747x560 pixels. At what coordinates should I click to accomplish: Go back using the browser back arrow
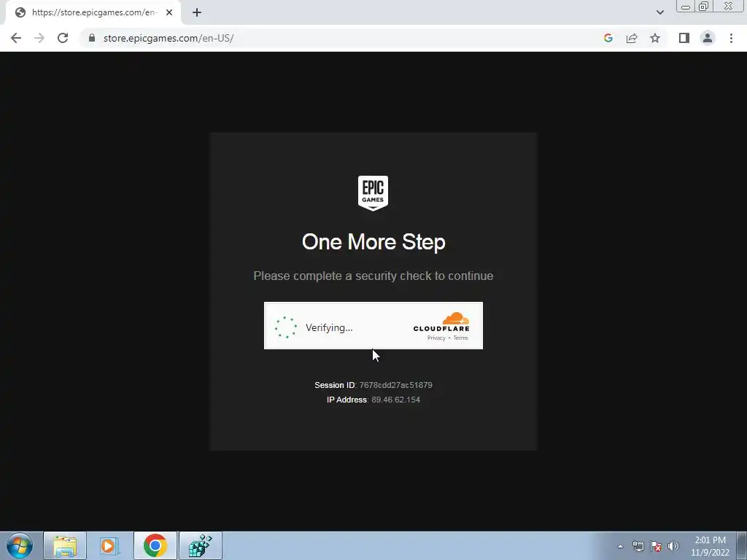16,38
